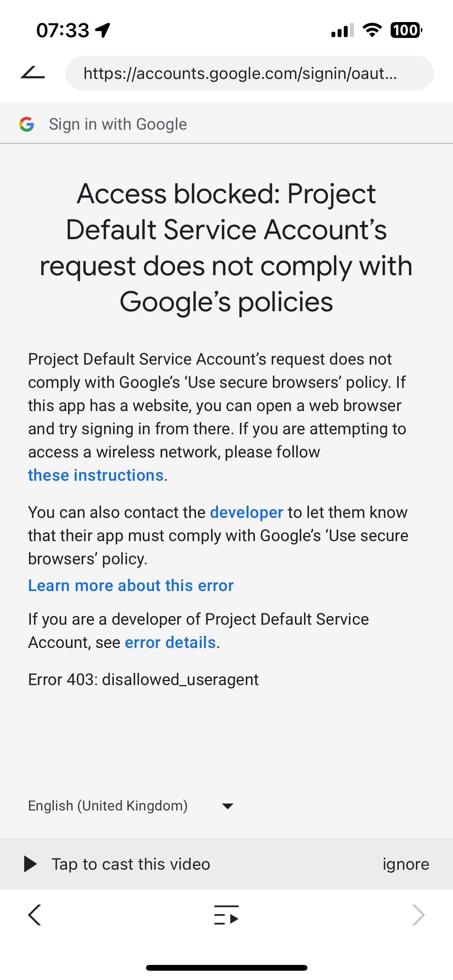The height and width of the screenshot is (980, 453).
Task: Tap the 'Sign in with Google' header
Action: pyautogui.click(x=118, y=124)
